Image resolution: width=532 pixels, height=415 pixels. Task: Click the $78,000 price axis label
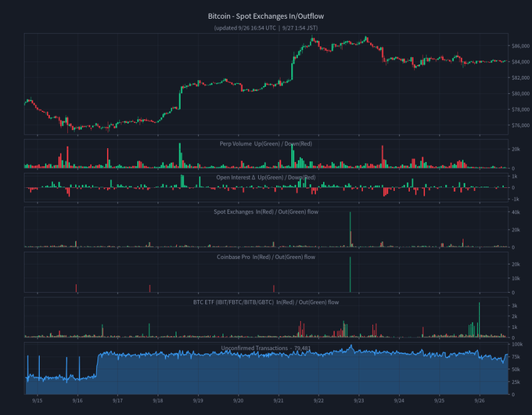coord(520,110)
